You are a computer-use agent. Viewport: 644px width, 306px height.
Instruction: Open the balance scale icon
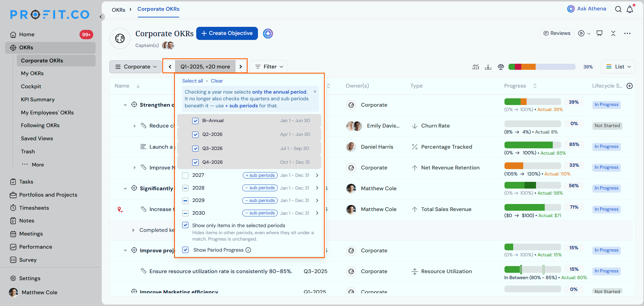501,67
